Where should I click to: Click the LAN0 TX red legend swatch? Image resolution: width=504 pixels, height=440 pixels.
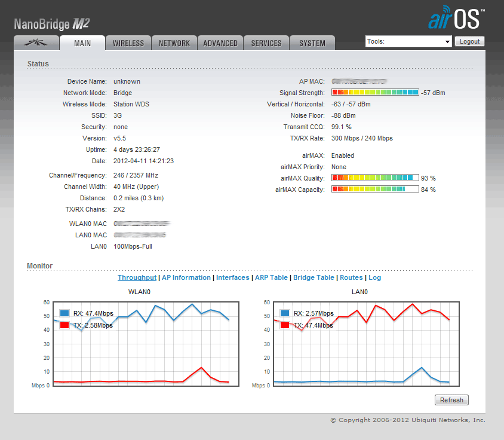[285, 325]
